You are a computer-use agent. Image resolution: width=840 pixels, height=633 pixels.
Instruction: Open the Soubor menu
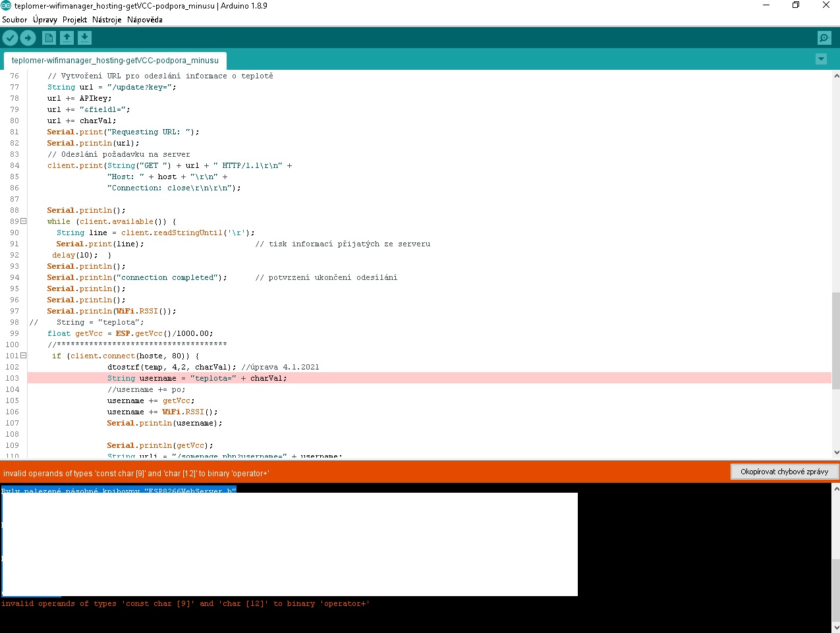click(14, 20)
